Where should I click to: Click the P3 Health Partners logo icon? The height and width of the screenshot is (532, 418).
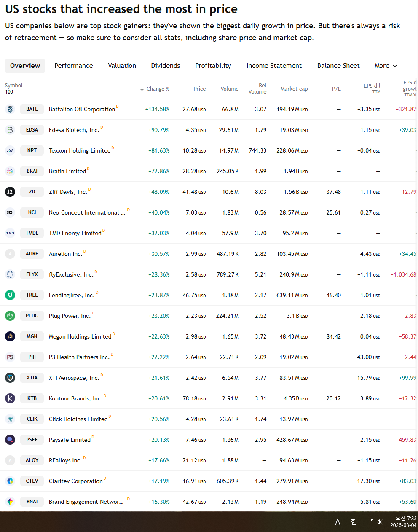point(10,357)
